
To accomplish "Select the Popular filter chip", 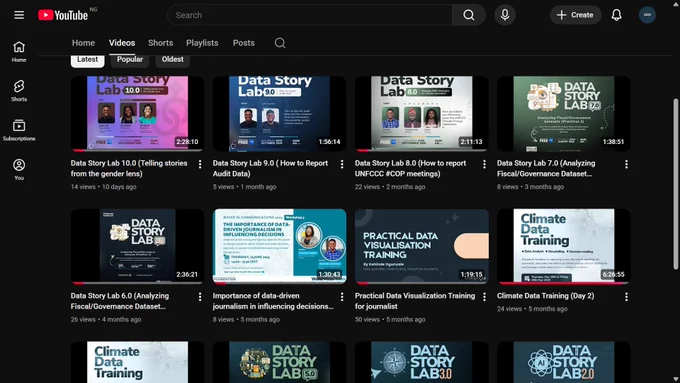I will 130,60.
